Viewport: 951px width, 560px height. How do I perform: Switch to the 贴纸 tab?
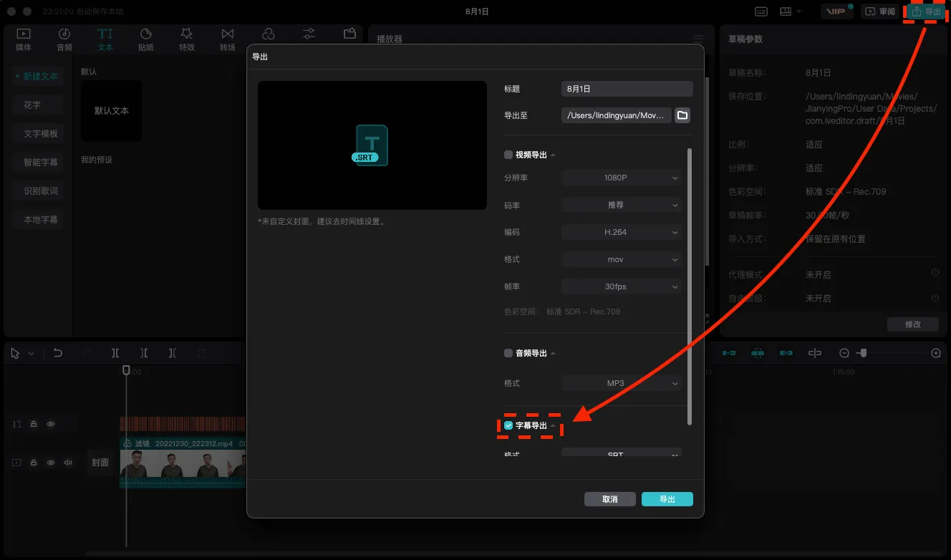146,40
